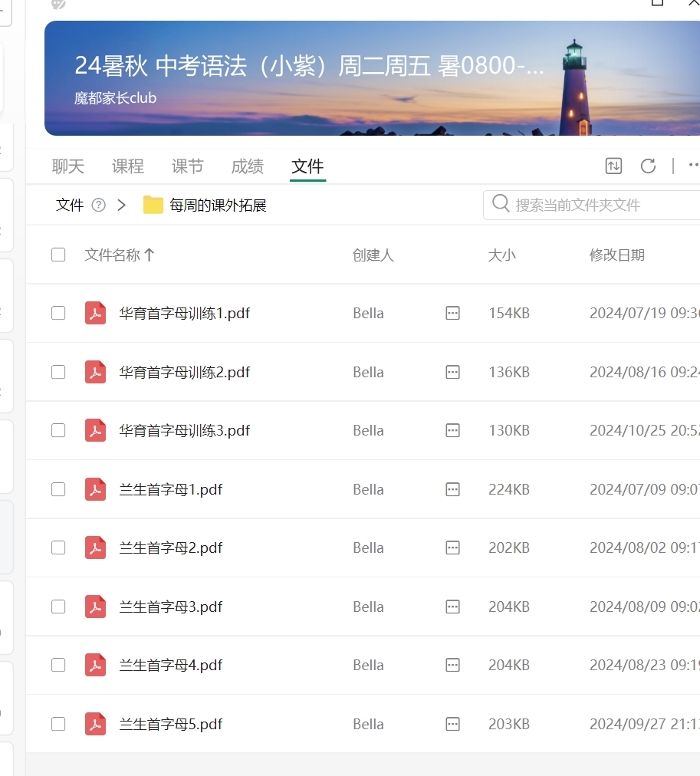The width and height of the screenshot is (700, 776).
Task: Click help question mark next to 文件
Action: tap(98, 205)
